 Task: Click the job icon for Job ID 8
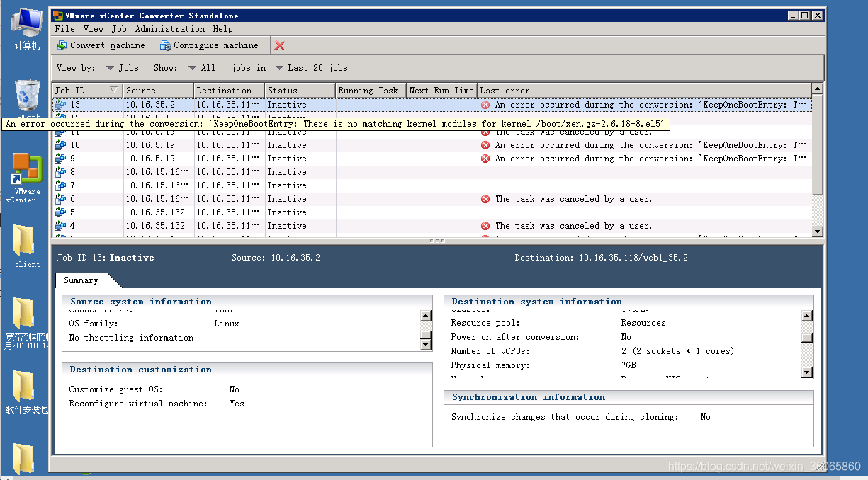click(x=60, y=172)
